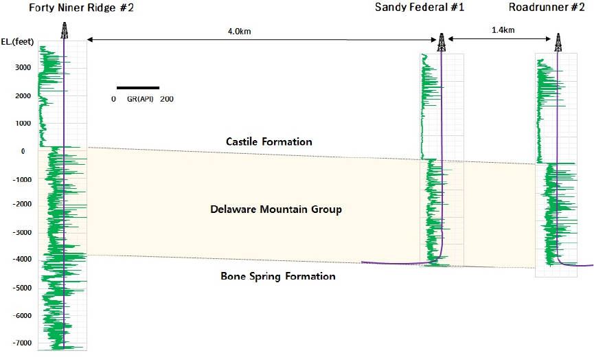
Task: Click the Castile Formation label
Action: click(269, 141)
